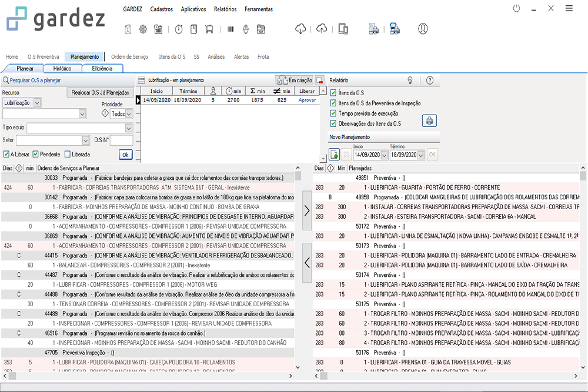Click the list icon beside Lubrificação - em planejamento
Image resolution: width=588 pixels, height=392 pixels.
141,80
